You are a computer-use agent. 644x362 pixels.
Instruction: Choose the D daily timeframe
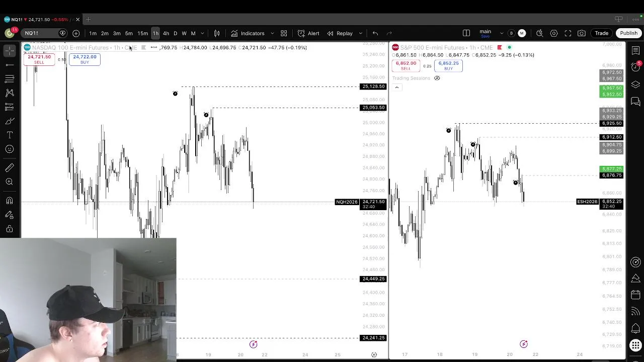[x=175, y=34]
